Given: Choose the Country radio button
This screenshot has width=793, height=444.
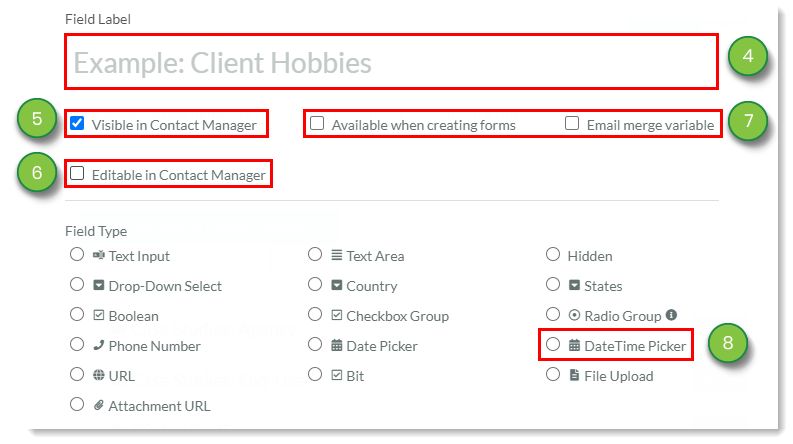Looking at the screenshot, I should click(315, 284).
